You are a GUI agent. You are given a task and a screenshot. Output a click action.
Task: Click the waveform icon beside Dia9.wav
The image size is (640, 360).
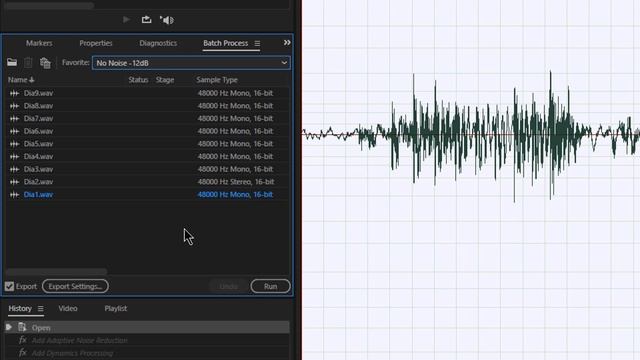14,93
